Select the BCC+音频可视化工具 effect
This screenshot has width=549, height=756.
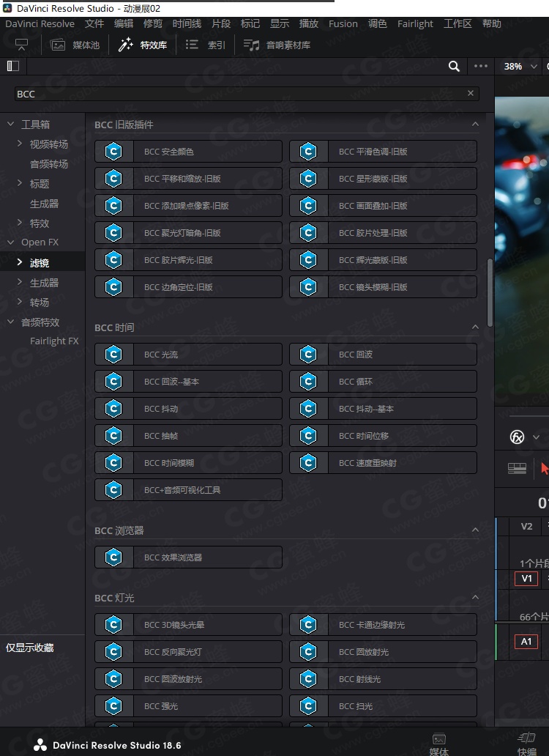click(188, 490)
